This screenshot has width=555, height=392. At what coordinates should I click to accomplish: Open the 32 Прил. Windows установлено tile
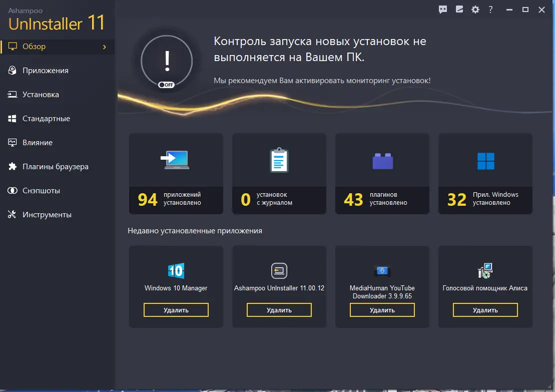coord(485,174)
